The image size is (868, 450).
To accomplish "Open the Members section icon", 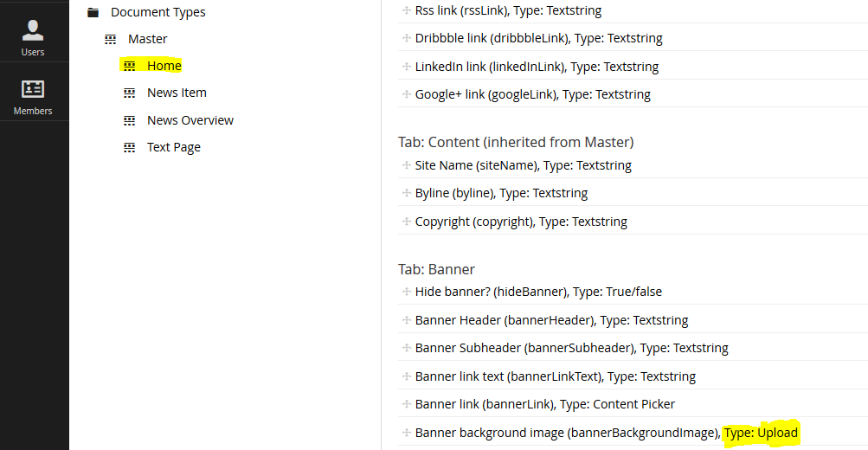I will tap(33, 89).
